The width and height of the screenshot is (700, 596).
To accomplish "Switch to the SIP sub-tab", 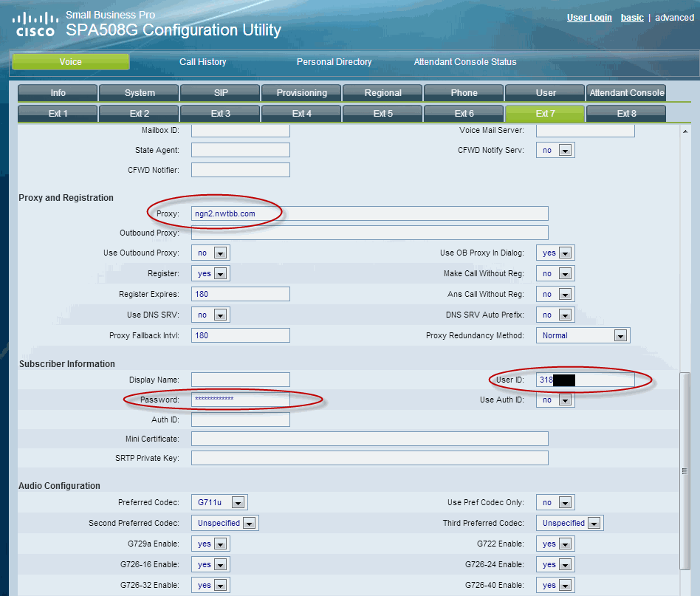I will click(x=221, y=93).
